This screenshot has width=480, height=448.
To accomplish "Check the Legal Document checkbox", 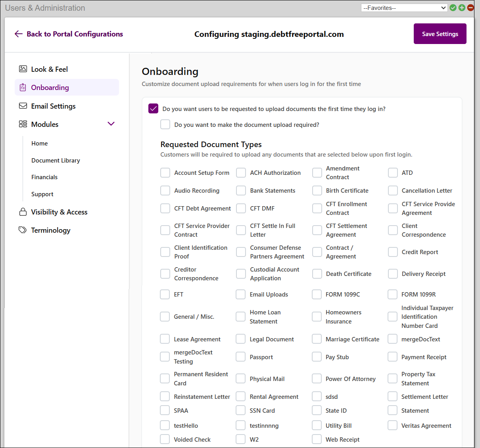I will pos(241,339).
